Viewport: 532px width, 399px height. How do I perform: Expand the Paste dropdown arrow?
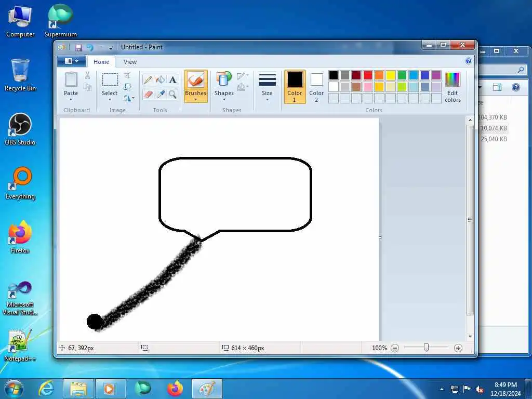[71, 100]
